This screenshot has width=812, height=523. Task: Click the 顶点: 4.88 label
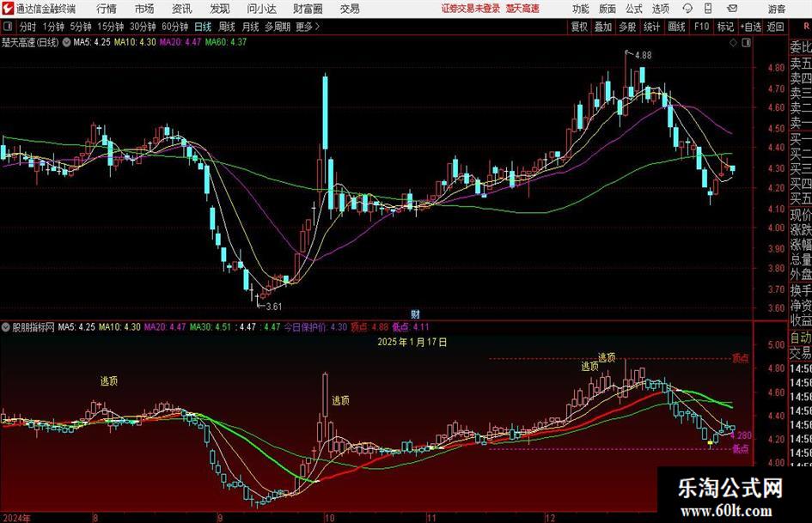369,327
